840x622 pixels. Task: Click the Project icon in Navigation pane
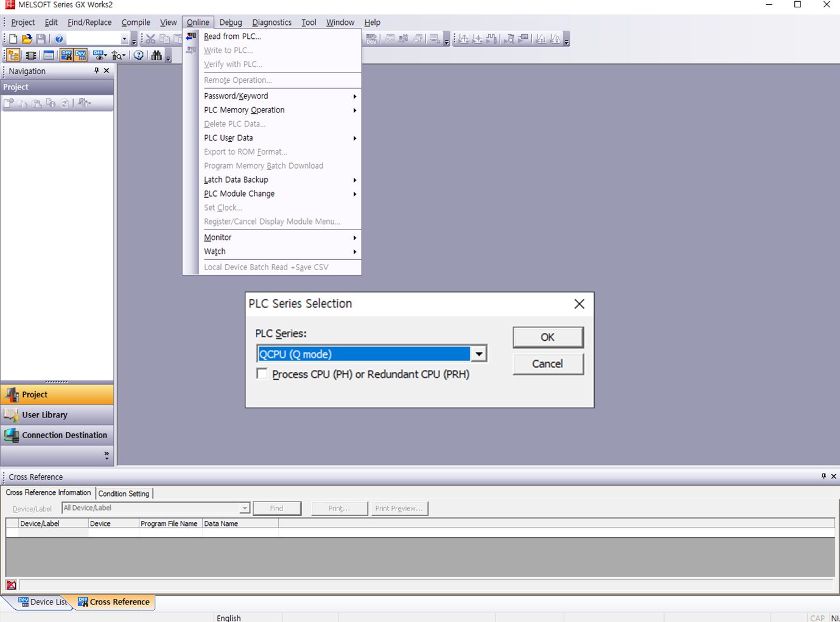[12, 394]
